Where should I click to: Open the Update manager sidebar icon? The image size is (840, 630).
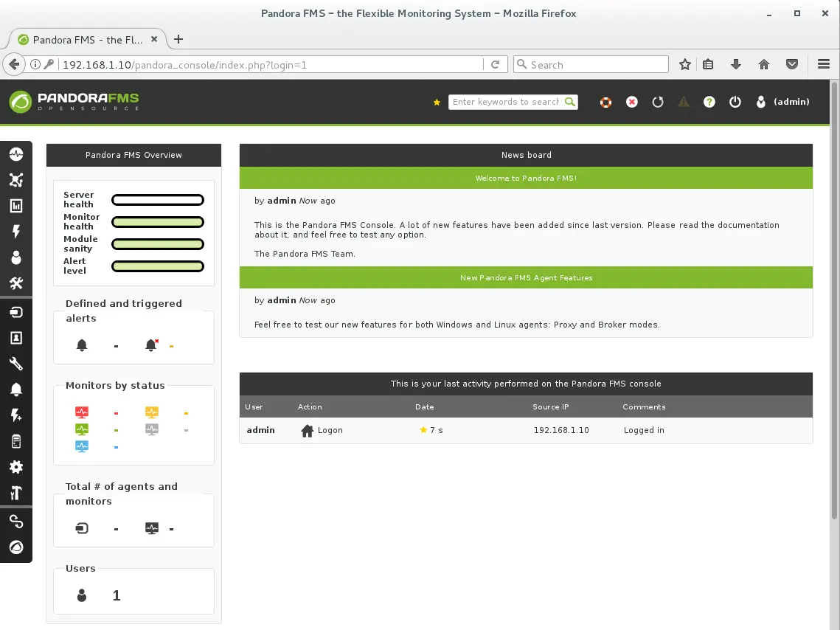pyautogui.click(x=16, y=547)
